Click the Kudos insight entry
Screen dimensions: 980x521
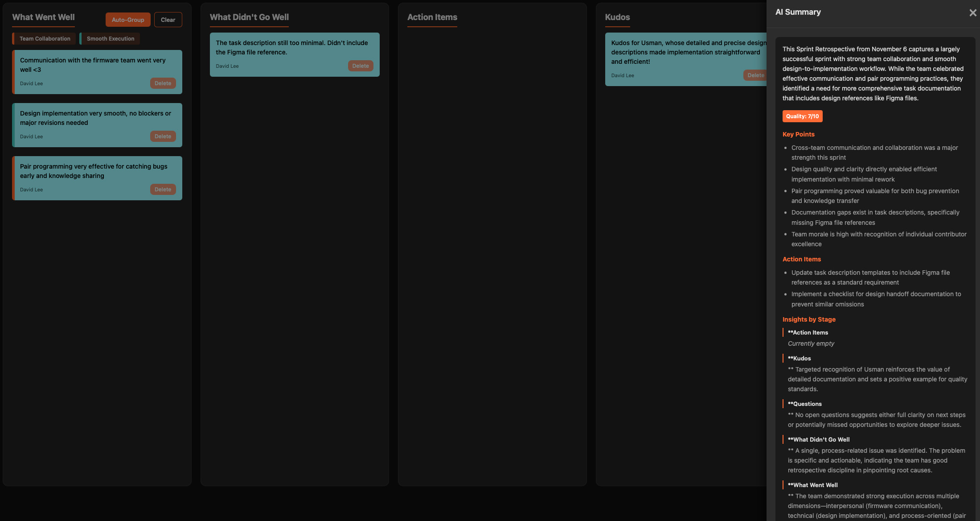pyautogui.click(x=800, y=358)
